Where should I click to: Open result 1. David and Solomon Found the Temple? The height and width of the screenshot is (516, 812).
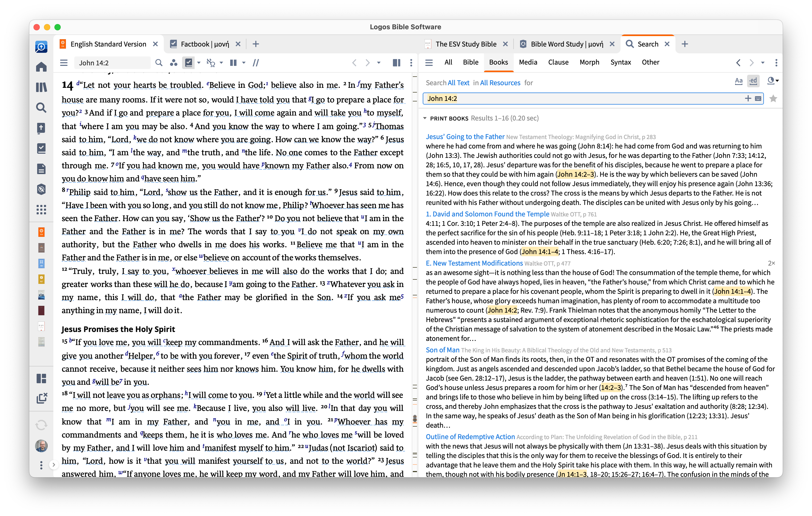487,214
